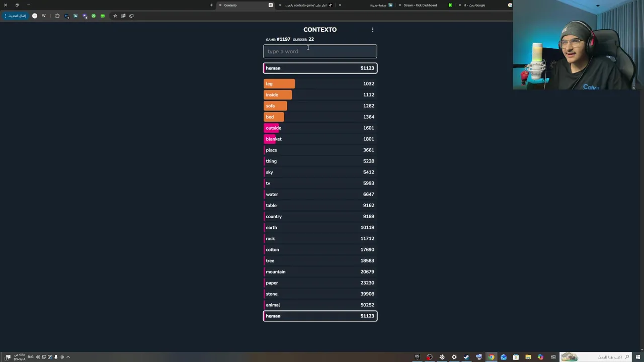This screenshot has width=644, height=362.
Task: Select the 'sky' guess row
Action: (320, 172)
